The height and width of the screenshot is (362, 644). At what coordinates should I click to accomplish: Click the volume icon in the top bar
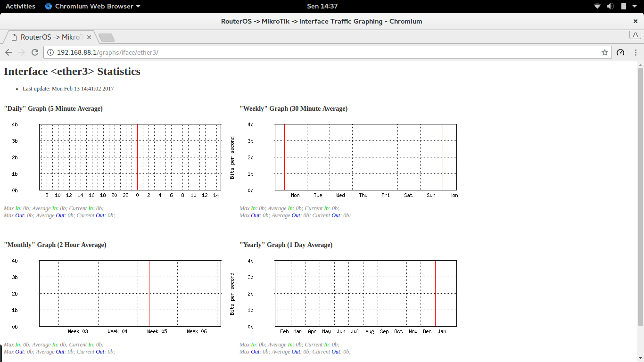[611, 6]
